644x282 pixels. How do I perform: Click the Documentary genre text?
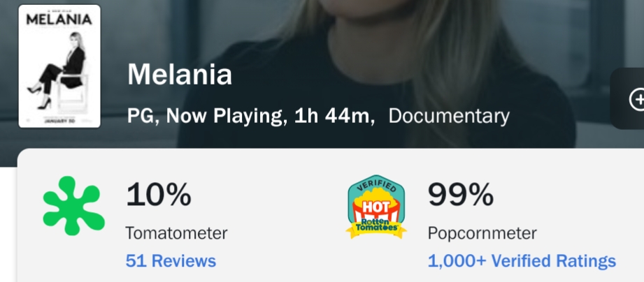click(x=449, y=116)
